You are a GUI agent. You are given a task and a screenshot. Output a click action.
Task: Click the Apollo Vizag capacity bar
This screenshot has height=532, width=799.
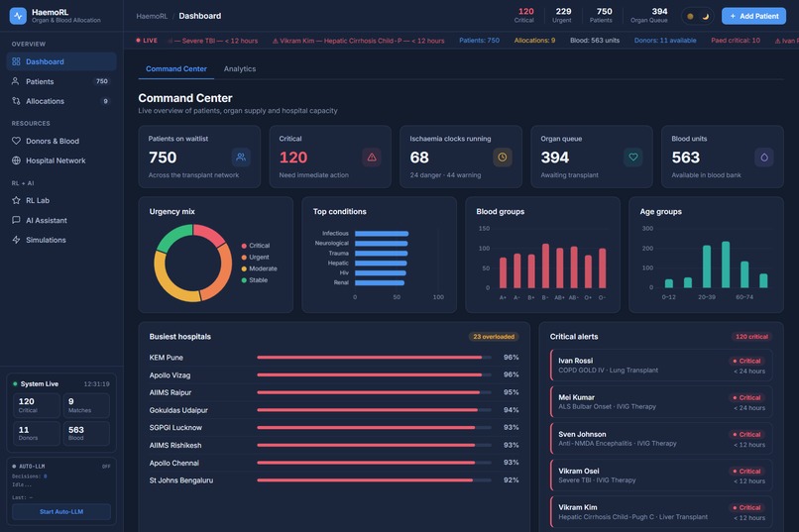click(x=374, y=374)
